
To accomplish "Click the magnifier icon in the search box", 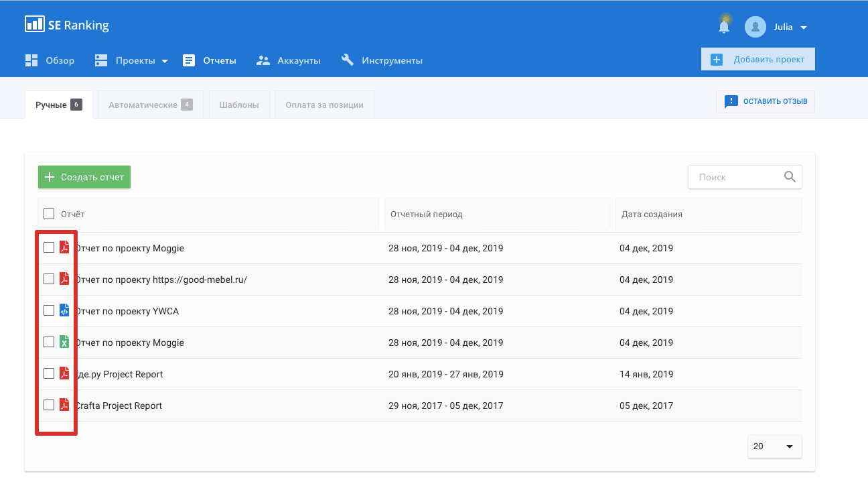I will pyautogui.click(x=790, y=177).
